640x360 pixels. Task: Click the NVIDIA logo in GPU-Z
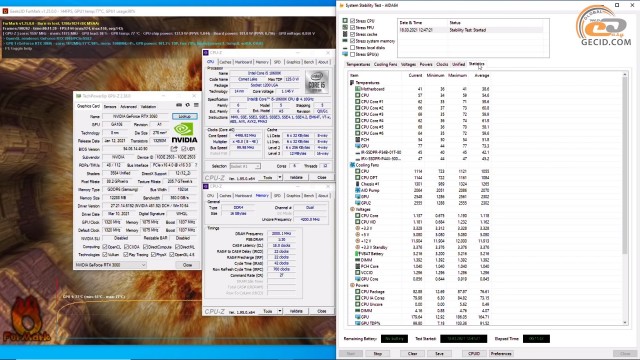pos(184,133)
